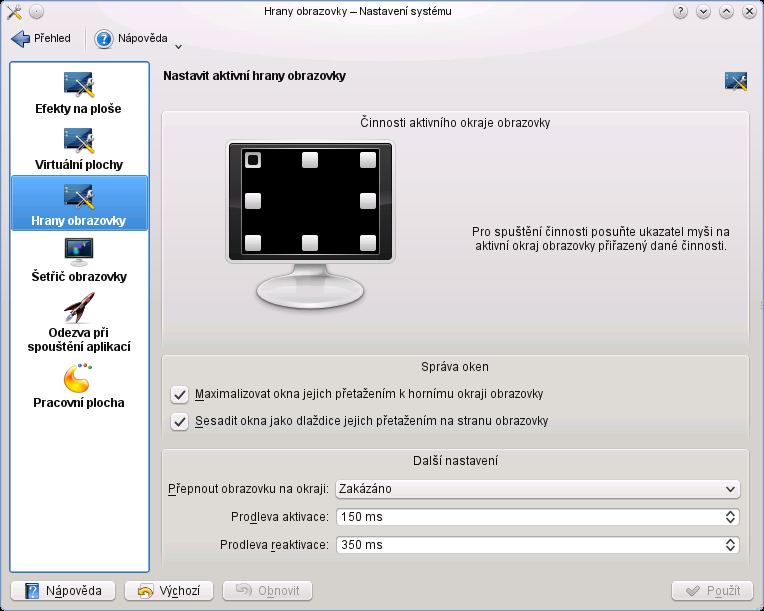Image resolution: width=764 pixels, height=611 pixels.
Task: Open Přepnout obrazovku na okraji dropdown
Action: tap(538, 489)
